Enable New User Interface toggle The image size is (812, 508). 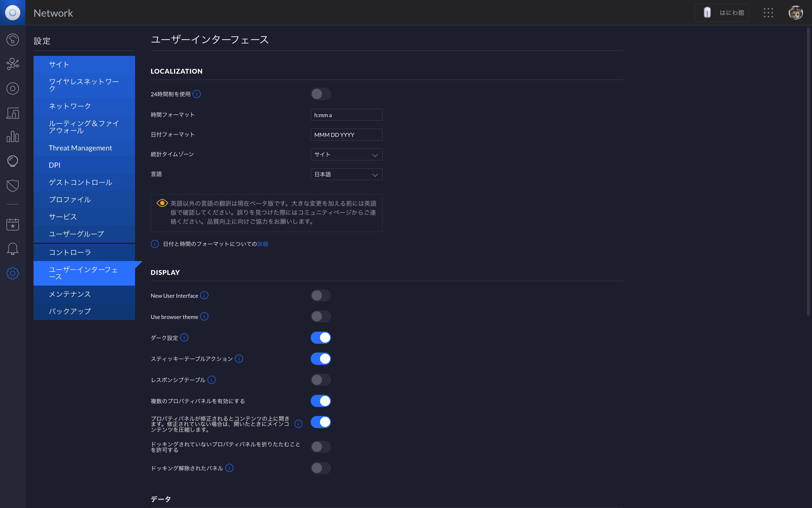(x=321, y=295)
